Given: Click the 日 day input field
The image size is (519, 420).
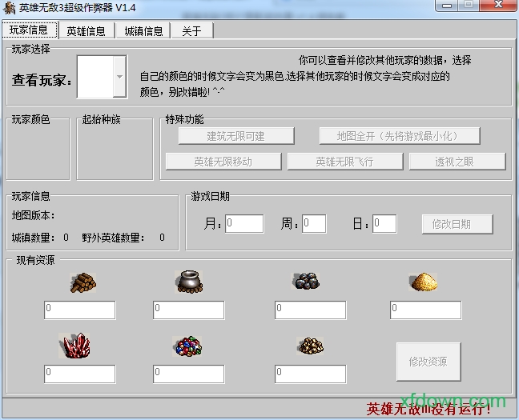Looking at the screenshot, I should tap(384, 224).
